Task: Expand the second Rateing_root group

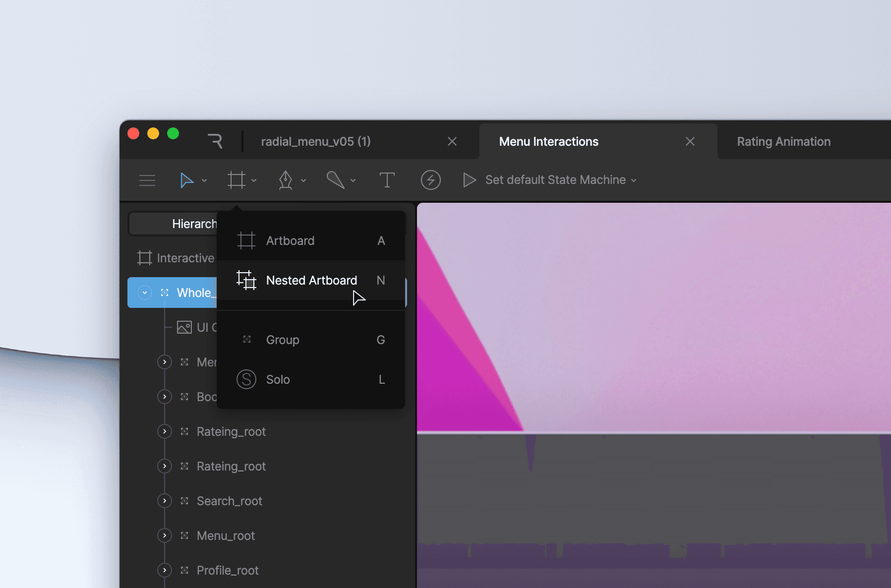Action: 165,466
